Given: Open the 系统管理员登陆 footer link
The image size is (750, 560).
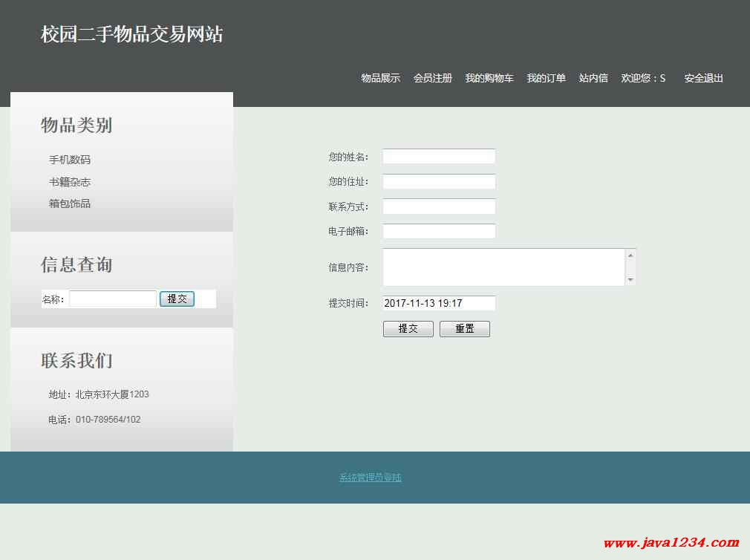Looking at the screenshot, I should pos(370,478).
